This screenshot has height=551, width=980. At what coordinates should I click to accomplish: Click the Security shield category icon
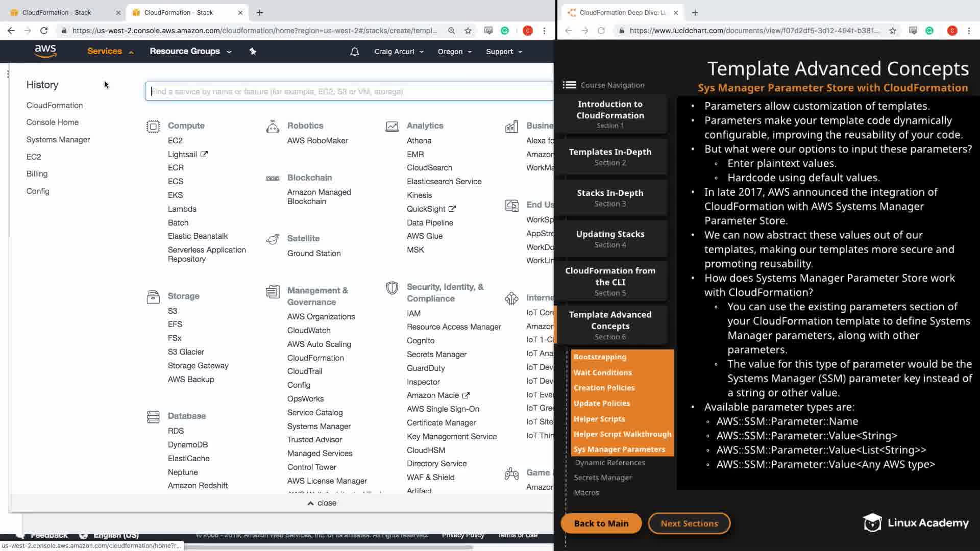tap(392, 288)
